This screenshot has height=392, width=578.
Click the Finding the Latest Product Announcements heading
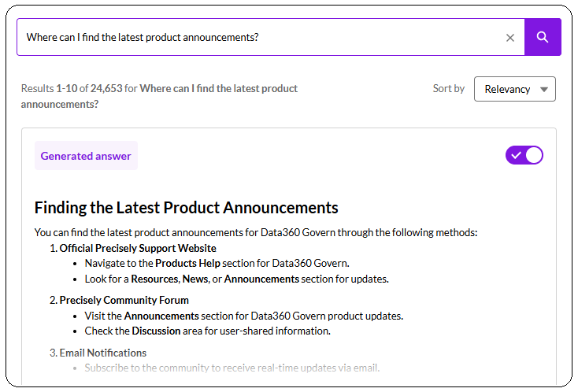click(x=187, y=208)
